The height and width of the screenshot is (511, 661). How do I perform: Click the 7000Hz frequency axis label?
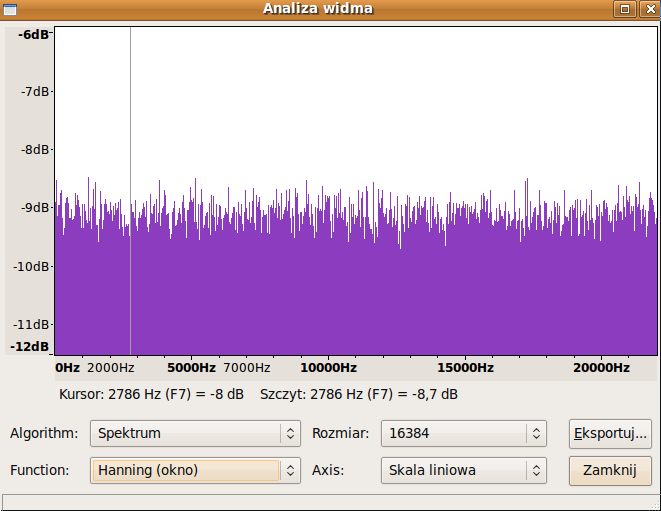[x=247, y=368]
